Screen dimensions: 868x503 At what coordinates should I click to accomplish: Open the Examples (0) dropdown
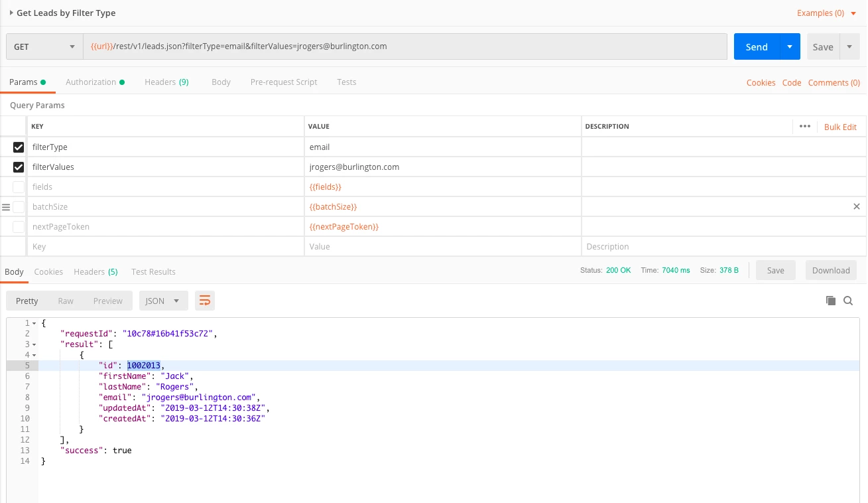[826, 13]
